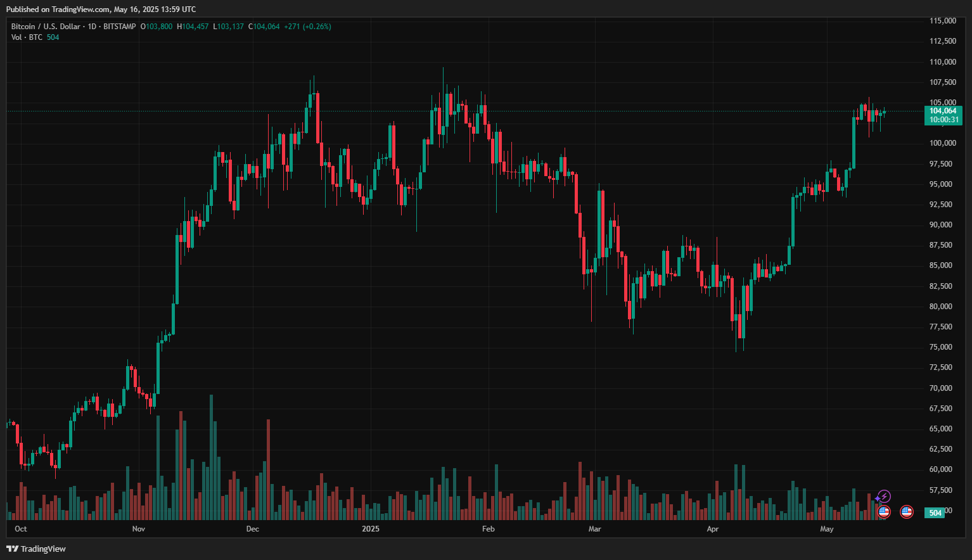Click the purple lightning bolt event icon
Viewport: 972px width, 560px height.
885,497
